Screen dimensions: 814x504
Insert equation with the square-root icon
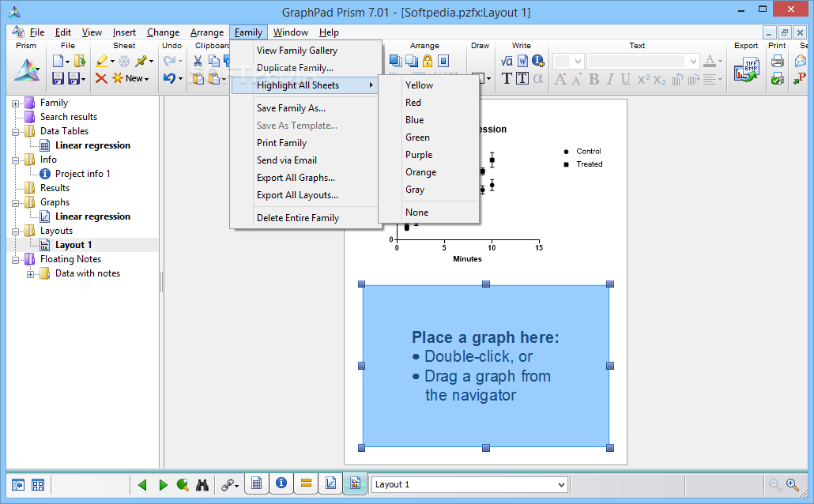(507, 62)
